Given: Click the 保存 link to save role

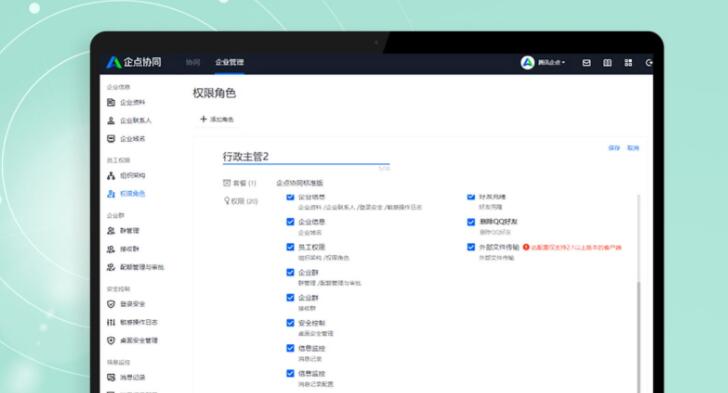Looking at the screenshot, I should (614, 148).
